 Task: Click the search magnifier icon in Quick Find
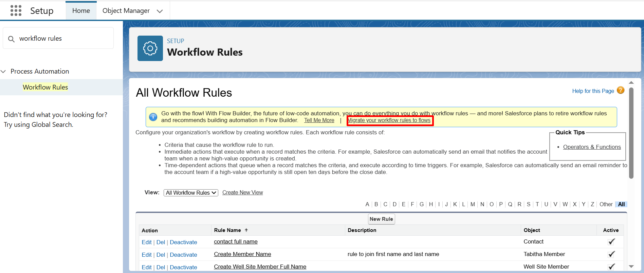(11, 39)
